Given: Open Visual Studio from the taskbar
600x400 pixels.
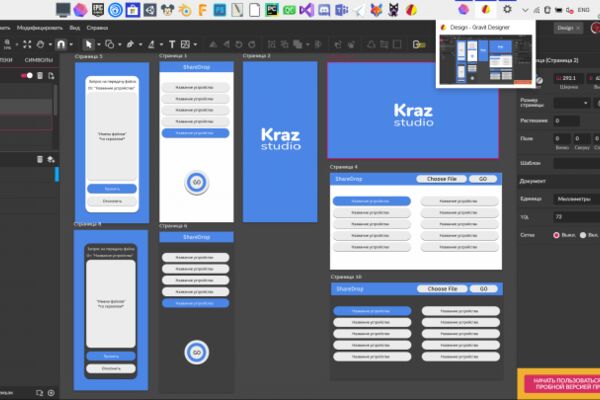Looking at the screenshot, I should (307, 10).
